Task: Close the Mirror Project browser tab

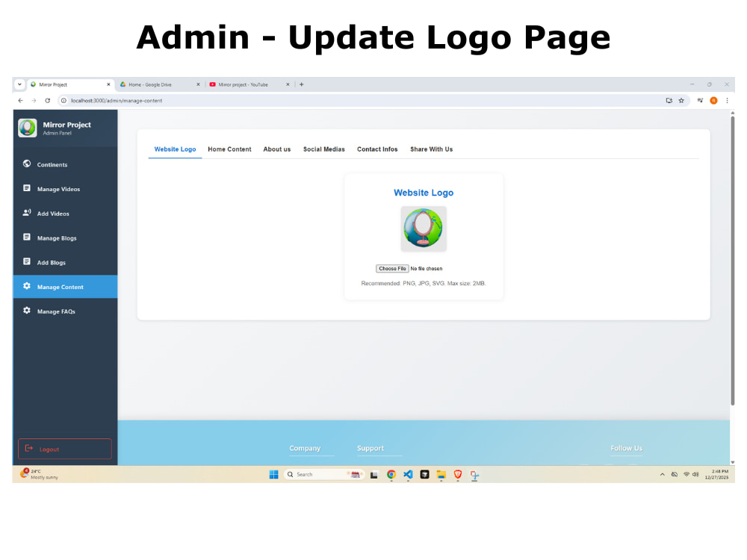Action: coord(108,84)
